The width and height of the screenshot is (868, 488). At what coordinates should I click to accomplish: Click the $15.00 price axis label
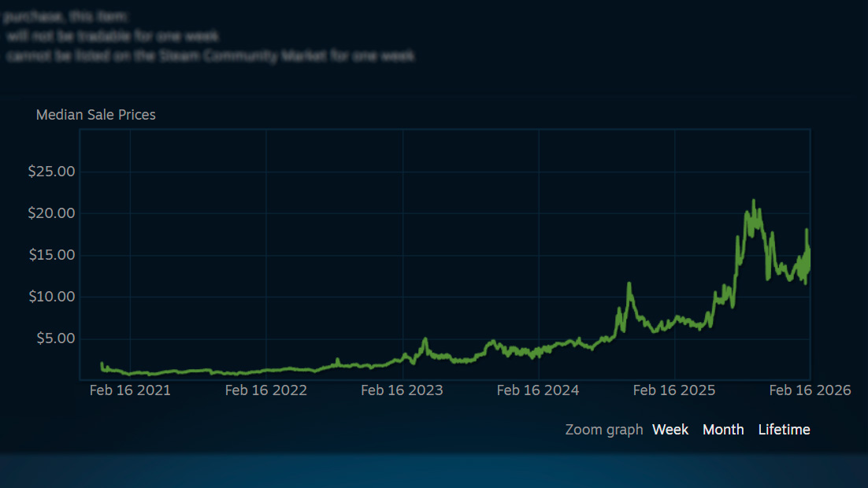51,255
